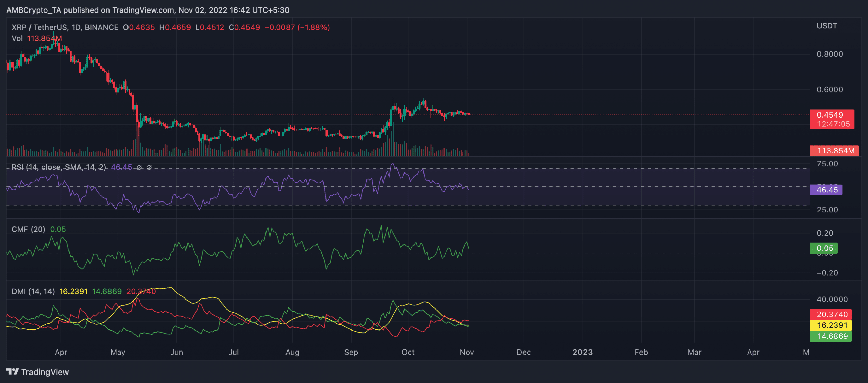Click the RSI 25.00 axis label
This screenshot has width=868, height=383.
[x=827, y=210]
